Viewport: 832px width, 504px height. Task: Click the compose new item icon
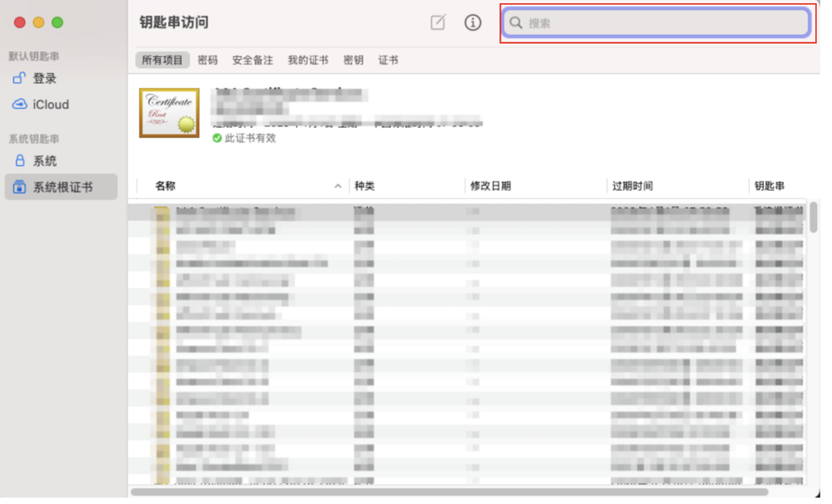(x=437, y=22)
